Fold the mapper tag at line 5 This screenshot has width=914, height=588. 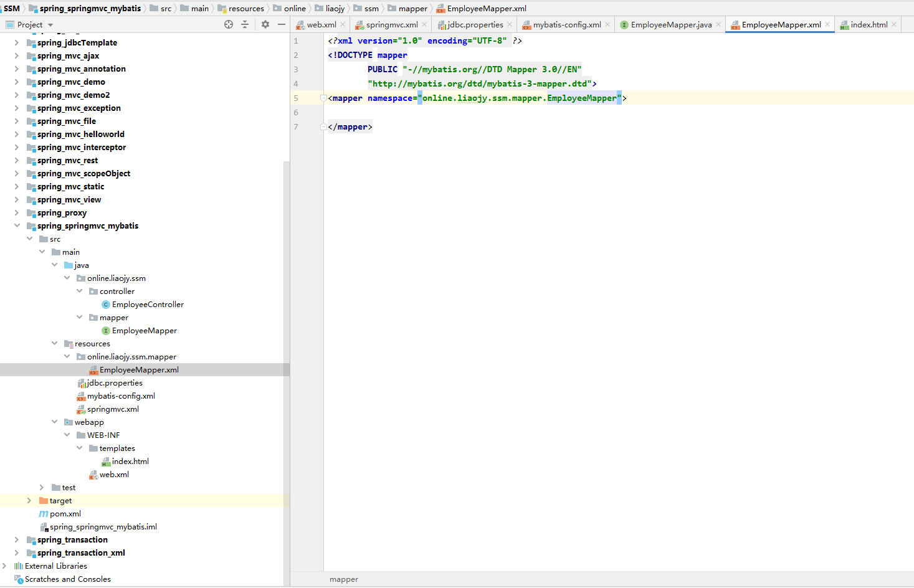(x=323, y=98)
